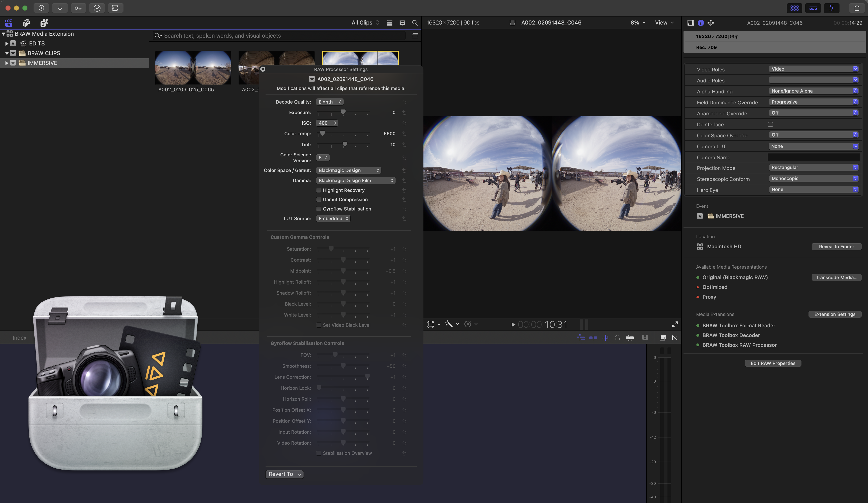Select the A002_02091625_C065 clip thumbnail
868x503 pixels.
(x=193, y=68)
